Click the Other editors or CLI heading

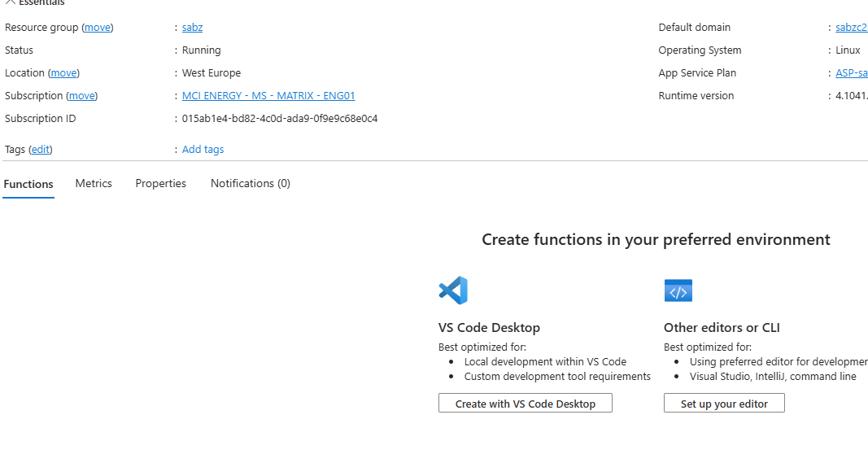tap(722, 327)
